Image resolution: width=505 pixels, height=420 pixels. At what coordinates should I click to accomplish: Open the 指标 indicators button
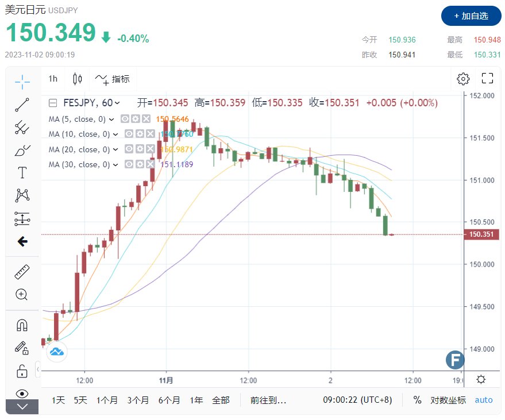[x=113, y=79]
